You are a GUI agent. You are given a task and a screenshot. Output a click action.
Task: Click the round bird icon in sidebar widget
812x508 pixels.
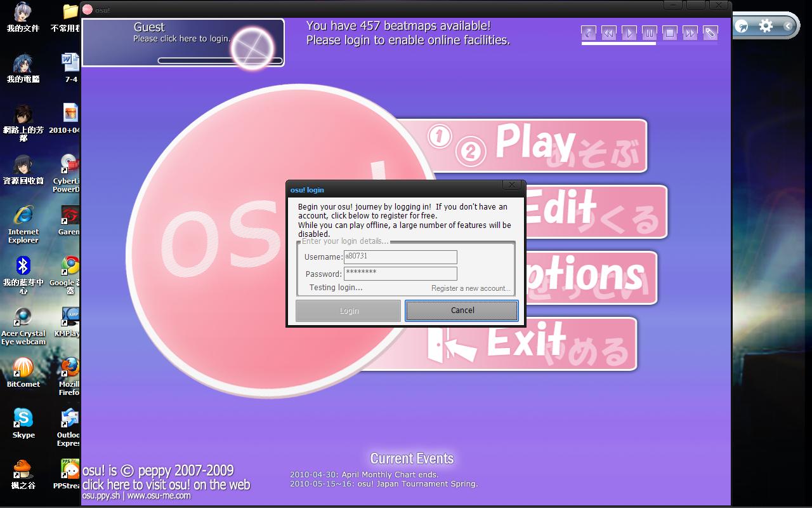coord(742,26)
